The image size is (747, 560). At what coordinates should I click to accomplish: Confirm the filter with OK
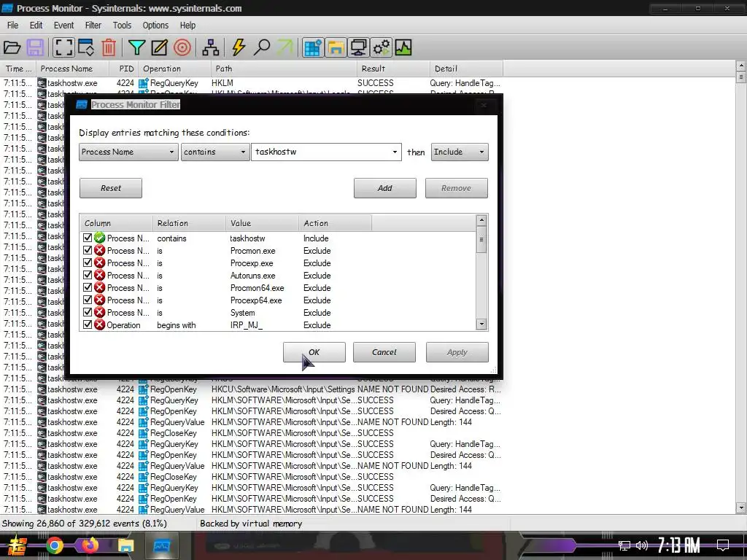[x=314, y=352]
